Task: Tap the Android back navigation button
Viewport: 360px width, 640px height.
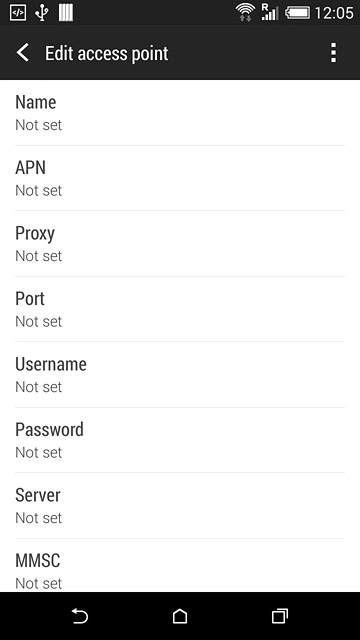Action: [80, 616]
